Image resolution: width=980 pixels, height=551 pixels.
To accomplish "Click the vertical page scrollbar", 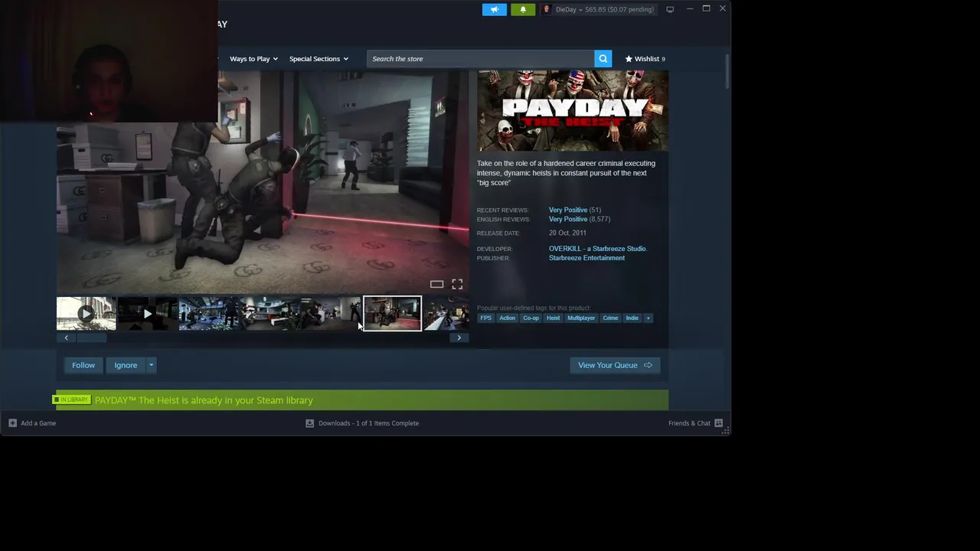I will [x=727, y=73].
